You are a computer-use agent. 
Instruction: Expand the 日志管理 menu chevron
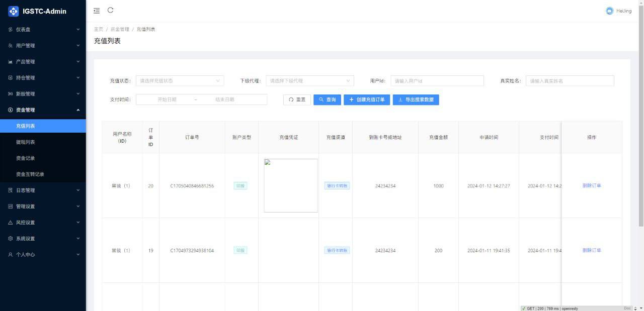(78, 190)
